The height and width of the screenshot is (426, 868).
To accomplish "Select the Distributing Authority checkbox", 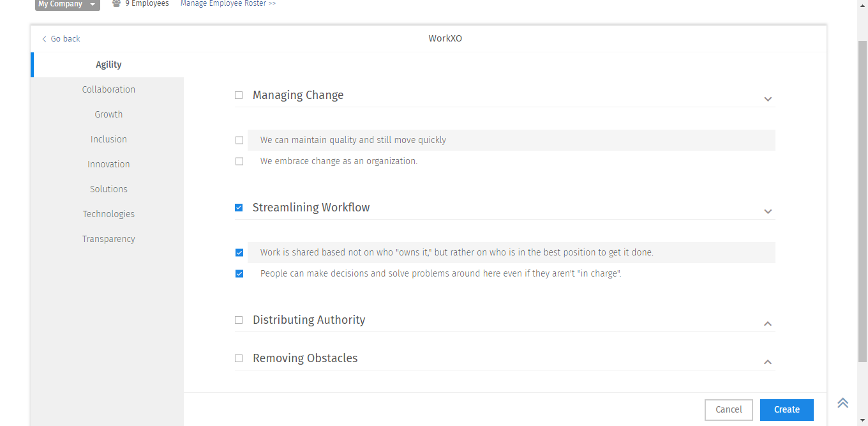I will click(x=239, y=320).
